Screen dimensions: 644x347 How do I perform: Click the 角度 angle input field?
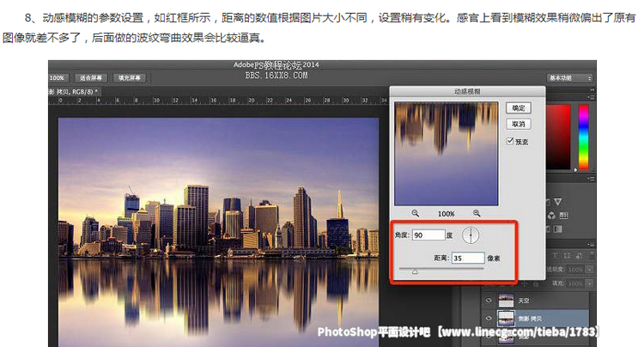(x=428, y=234)
